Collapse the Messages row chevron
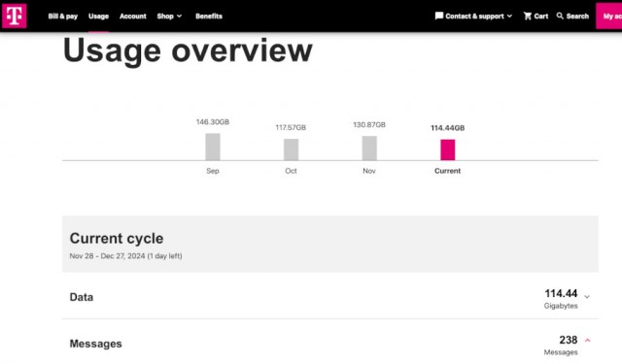Screen dimensions: 622x364 pos(587,341)
